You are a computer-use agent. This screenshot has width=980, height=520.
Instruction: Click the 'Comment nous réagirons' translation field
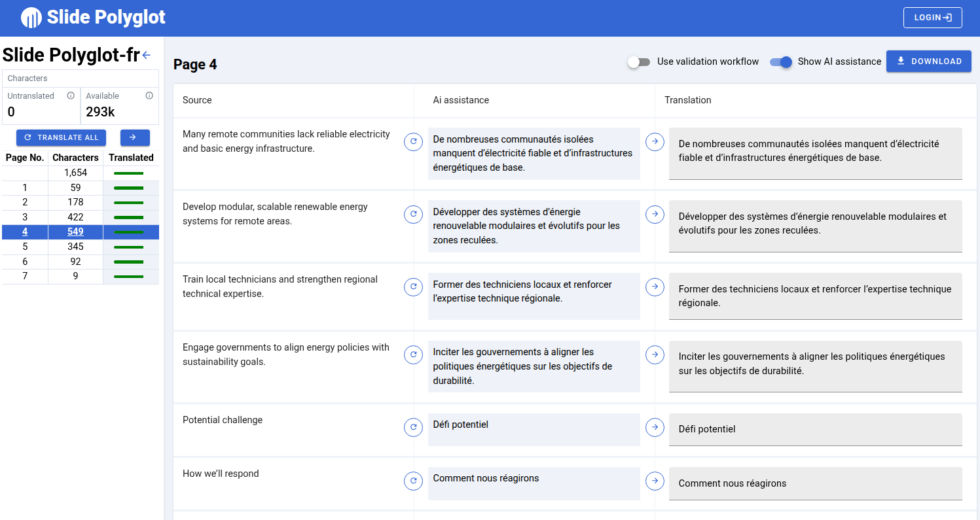coord(815,483)
